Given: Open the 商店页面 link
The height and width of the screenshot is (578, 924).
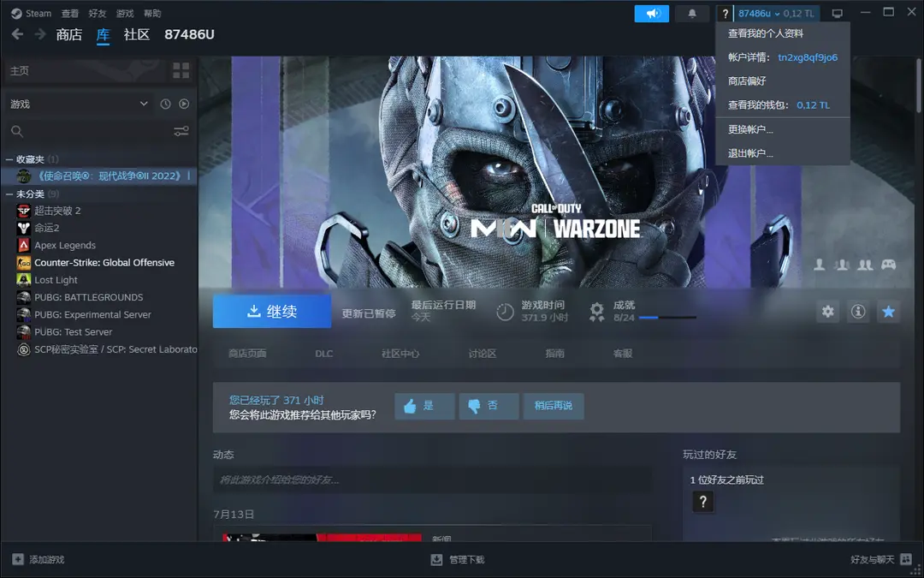Looking at the screenshot, I should point(247,354).
